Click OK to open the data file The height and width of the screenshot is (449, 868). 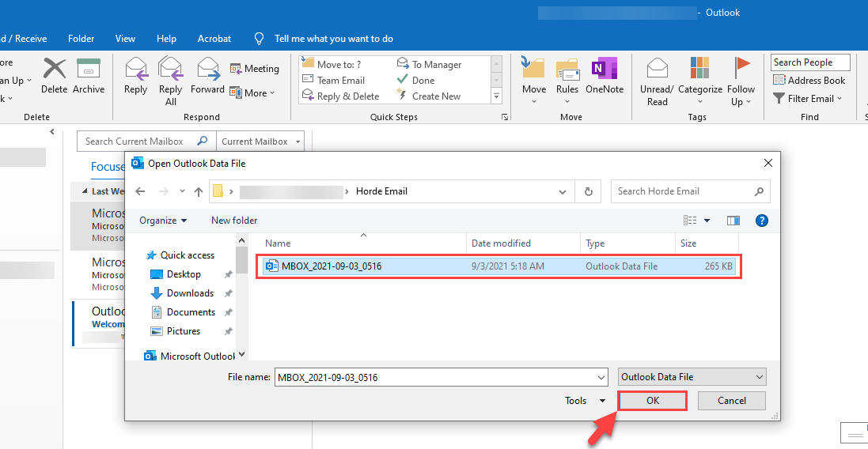coord(653,400)
